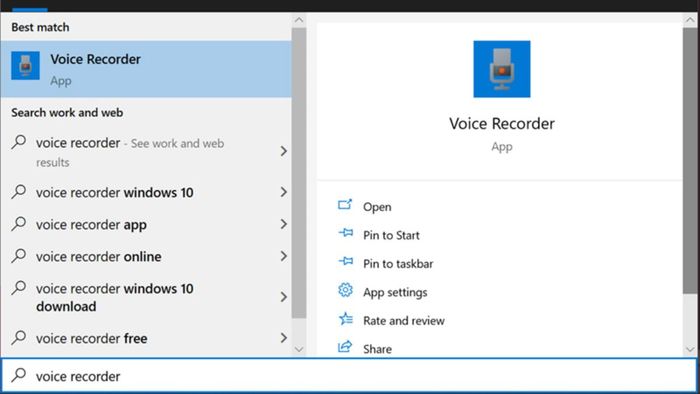700x394 pixels.
Task: Click search icon beside 'voice recorder windows 10'
Action: (x=19, y=192)
